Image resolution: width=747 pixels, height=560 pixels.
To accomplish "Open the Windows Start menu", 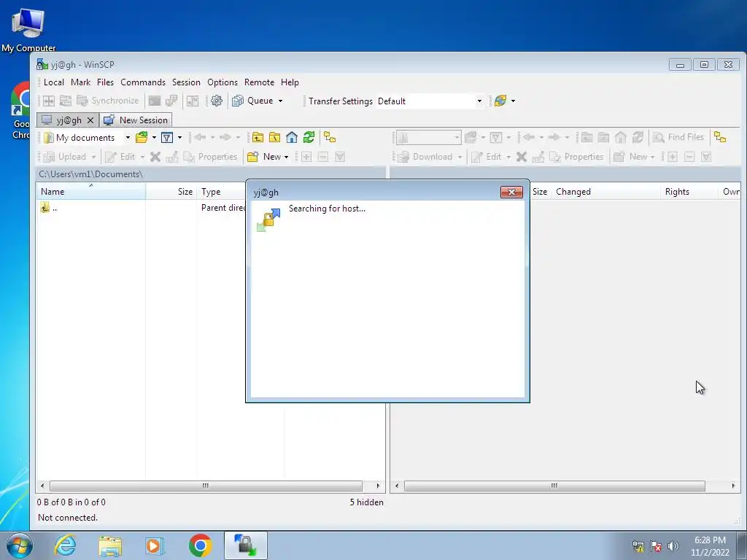I will [x=20, y=545].
